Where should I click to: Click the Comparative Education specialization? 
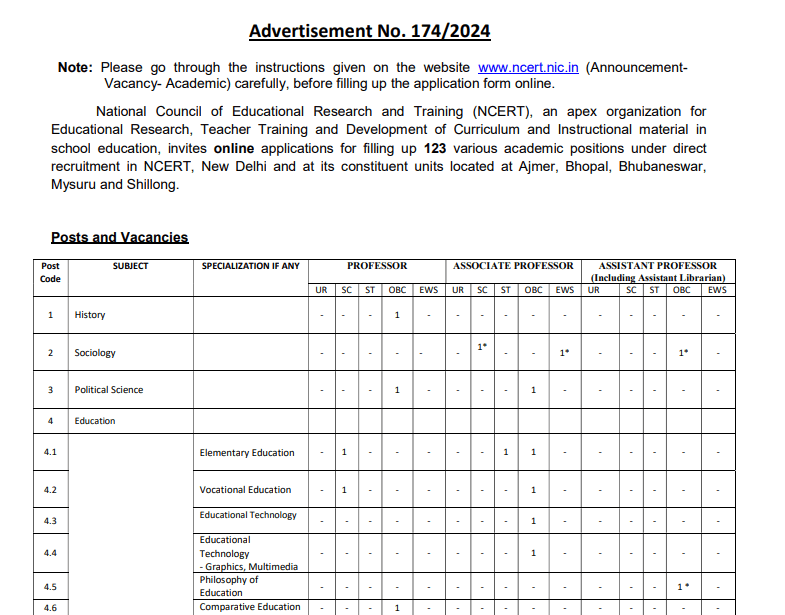[x=250, y=607]
